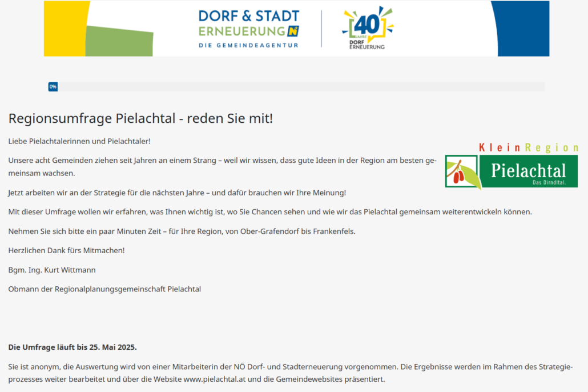Click the 'Obmann der Regionalplanungsgemeinschaft Pielachtal' line

(x=104, y=289)
